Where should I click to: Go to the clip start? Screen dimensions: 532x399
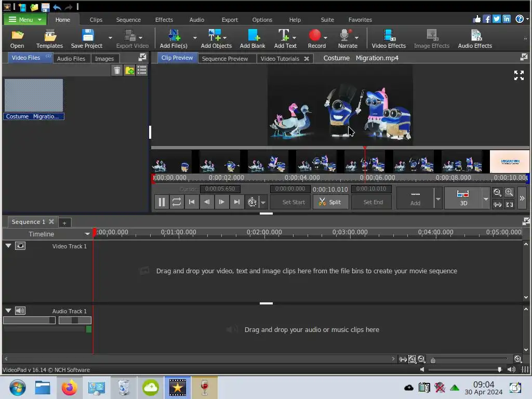click(191, 202)
